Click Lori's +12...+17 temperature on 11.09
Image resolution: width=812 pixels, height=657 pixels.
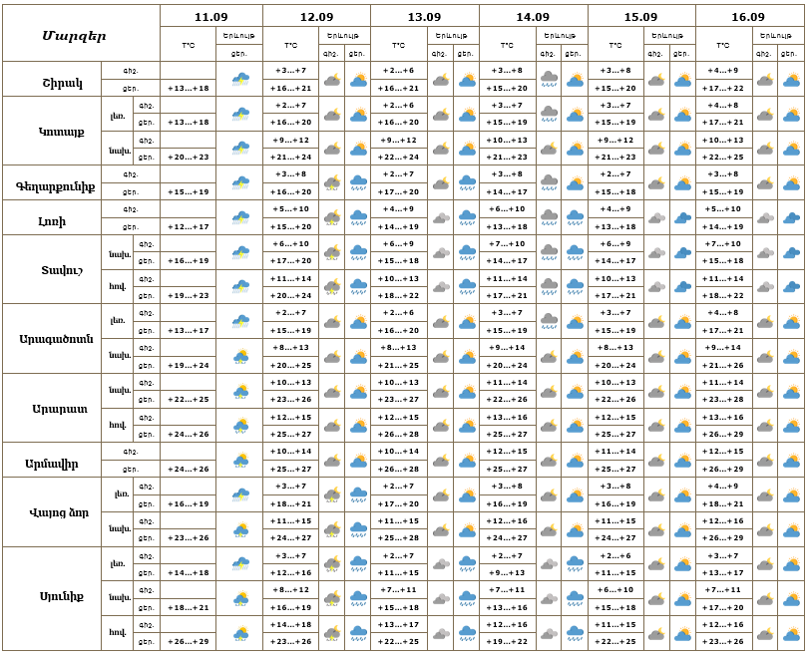coord(188,226)
